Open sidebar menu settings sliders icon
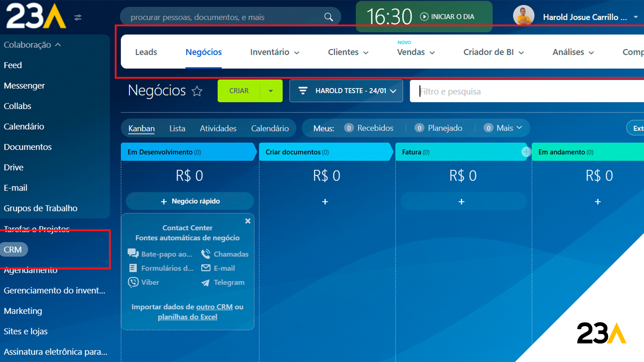 [x=78, y=17]
